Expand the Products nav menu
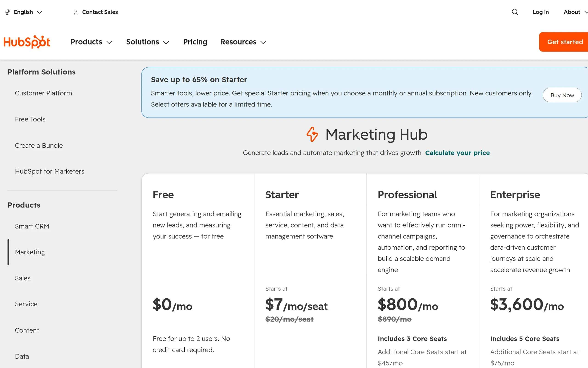588x368 pixels. pos(91,42)
